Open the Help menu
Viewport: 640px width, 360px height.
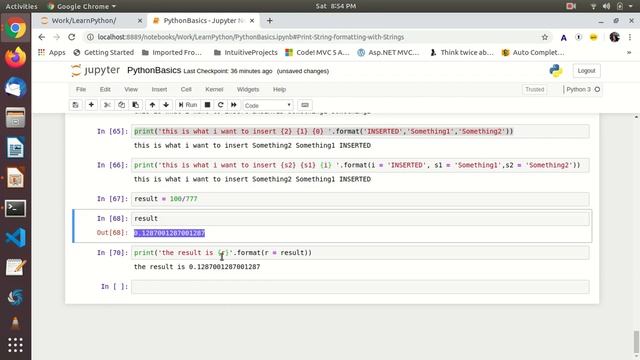coord(280,89)
